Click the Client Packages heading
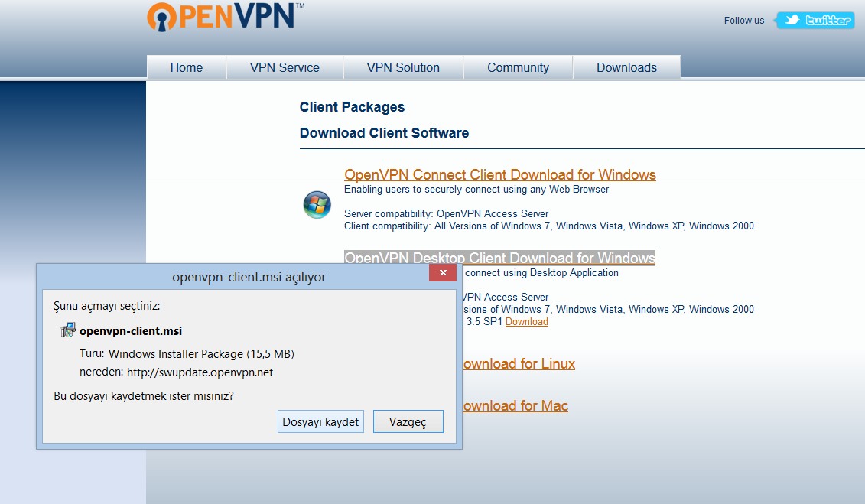The width and height of the screenshot is (865, 504). [x=352, y=107]
